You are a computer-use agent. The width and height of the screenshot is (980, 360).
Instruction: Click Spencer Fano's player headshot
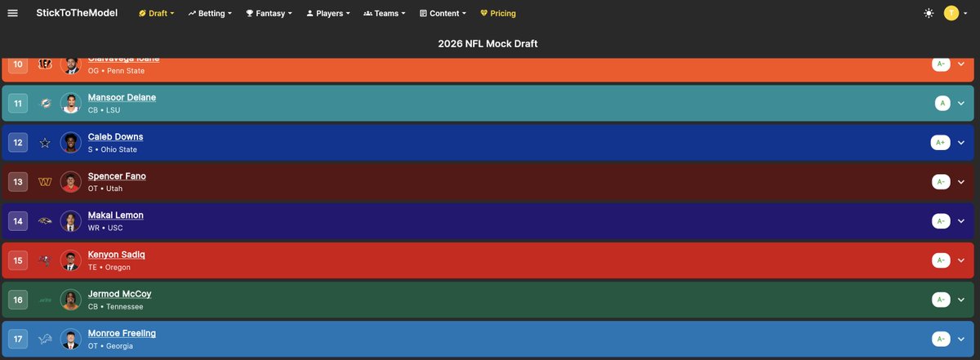point(70,182)
